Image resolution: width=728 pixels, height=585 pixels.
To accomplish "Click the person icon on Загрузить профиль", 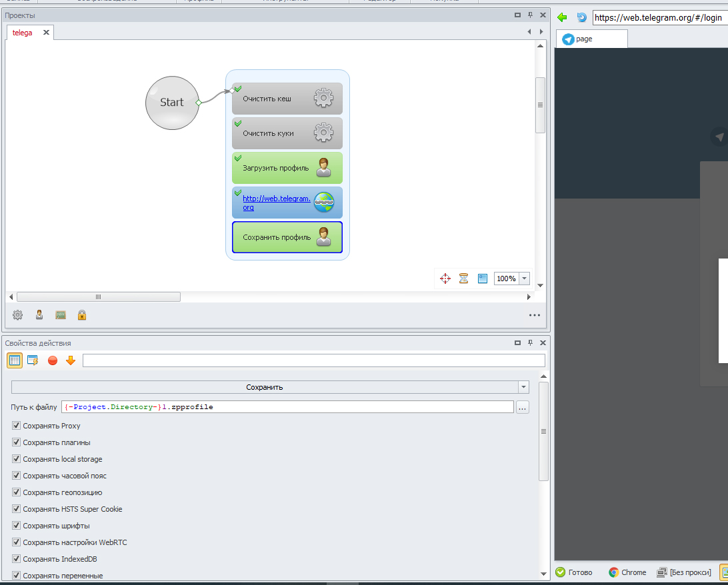I will tap(323, 167).
